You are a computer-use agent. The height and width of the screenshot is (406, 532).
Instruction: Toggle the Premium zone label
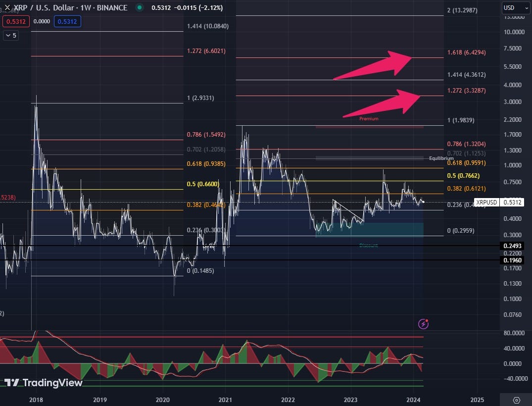tap(369, 119)
